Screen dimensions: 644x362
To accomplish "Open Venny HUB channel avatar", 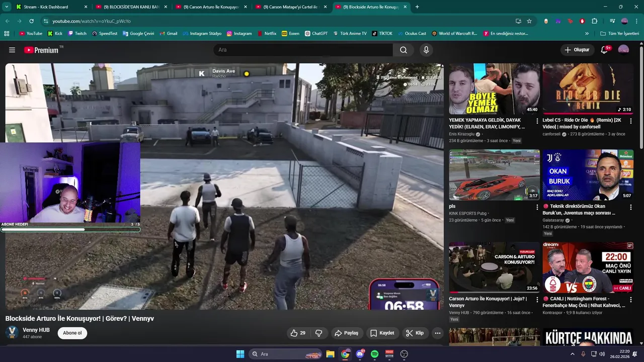I will point(12,332).
